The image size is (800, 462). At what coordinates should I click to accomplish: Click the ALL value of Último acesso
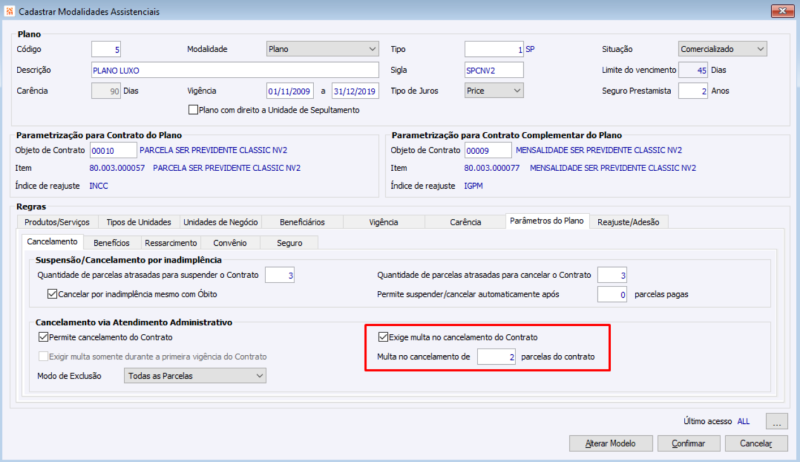743,421
